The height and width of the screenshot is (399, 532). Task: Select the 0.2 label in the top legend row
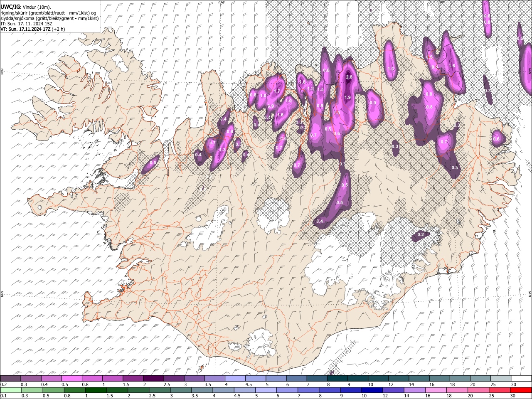click(3, 384)
